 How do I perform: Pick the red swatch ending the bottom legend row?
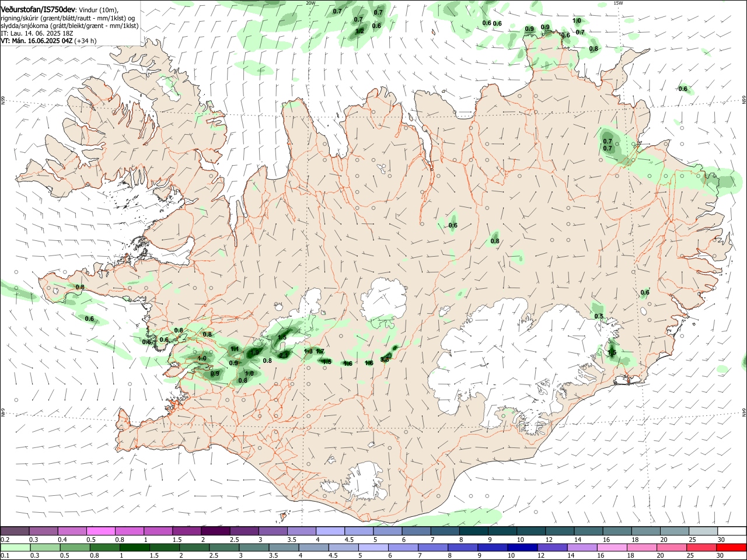(x=731, y=547)
